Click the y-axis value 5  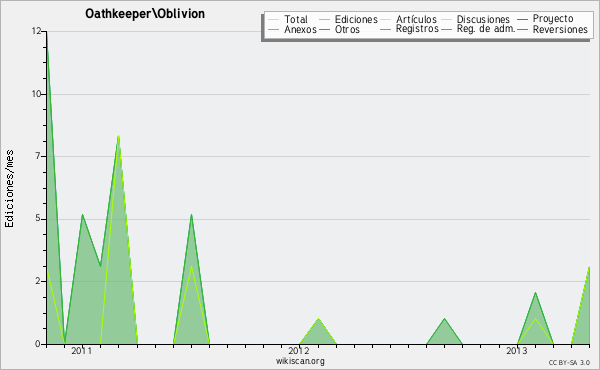(38, 218)
